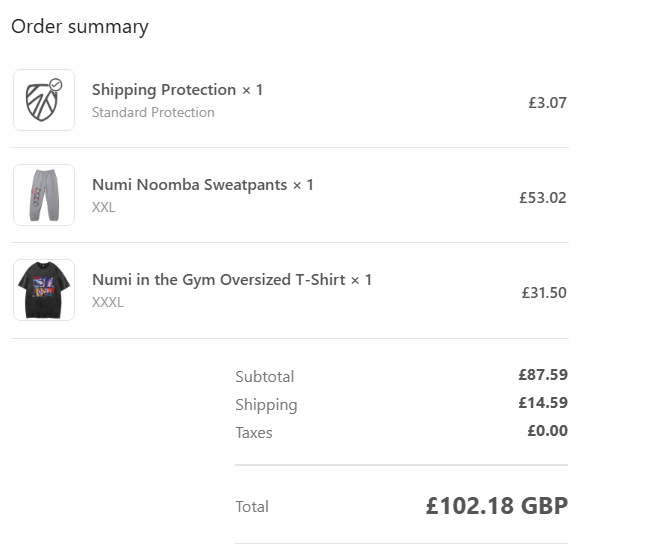
Task: Click the Shipping Protection shield icon
Action: [44, 100]
